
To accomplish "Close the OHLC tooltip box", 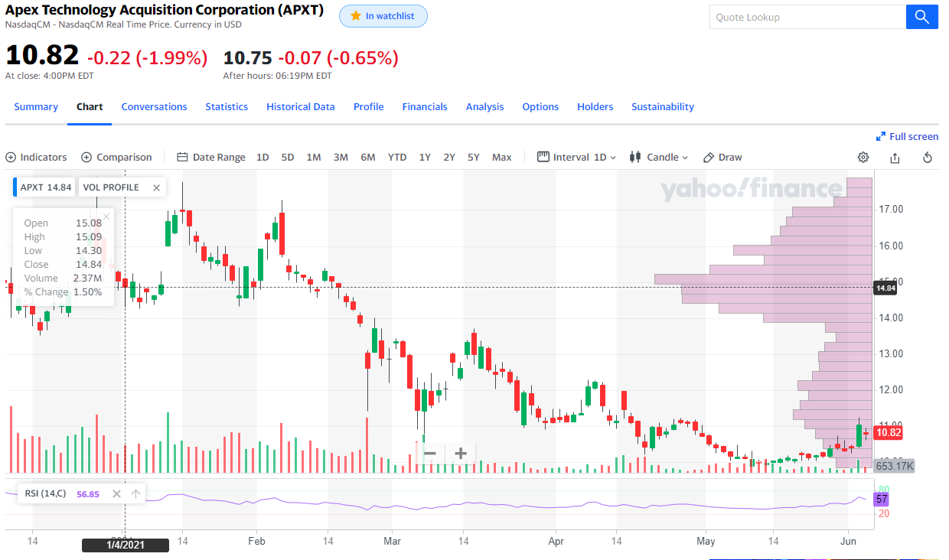I will click(106, 217).
